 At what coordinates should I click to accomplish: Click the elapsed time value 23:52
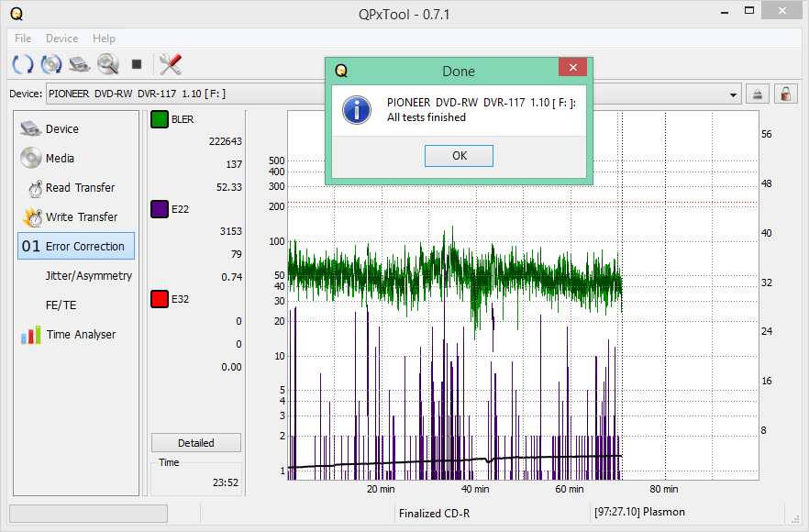(226, 482)
